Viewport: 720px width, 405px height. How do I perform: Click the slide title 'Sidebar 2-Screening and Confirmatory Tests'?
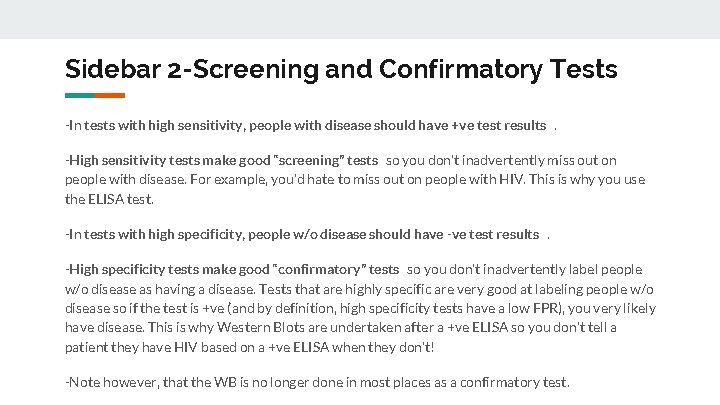(341, 69)
